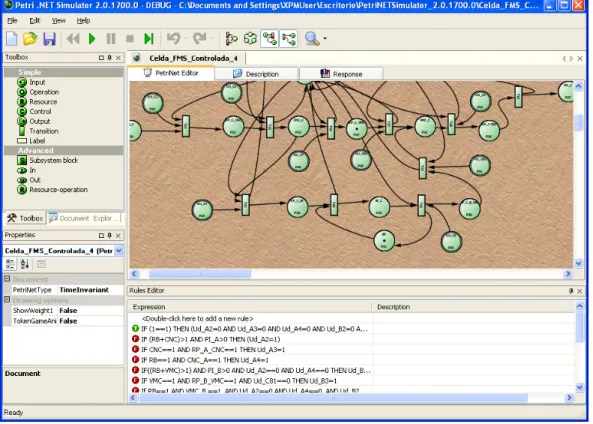Open the Help menu

(x=83, y=20)
